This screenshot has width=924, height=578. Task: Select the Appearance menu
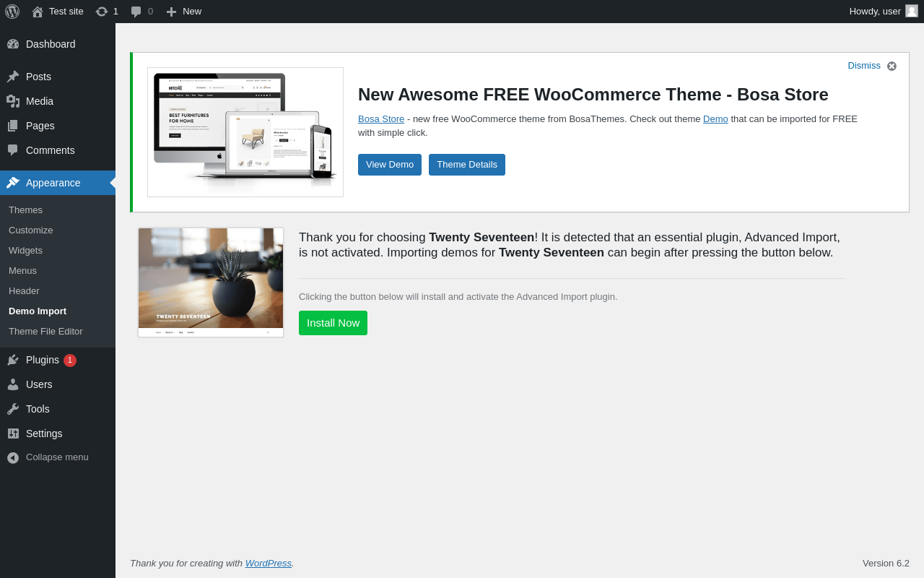[x=58, y=183]
